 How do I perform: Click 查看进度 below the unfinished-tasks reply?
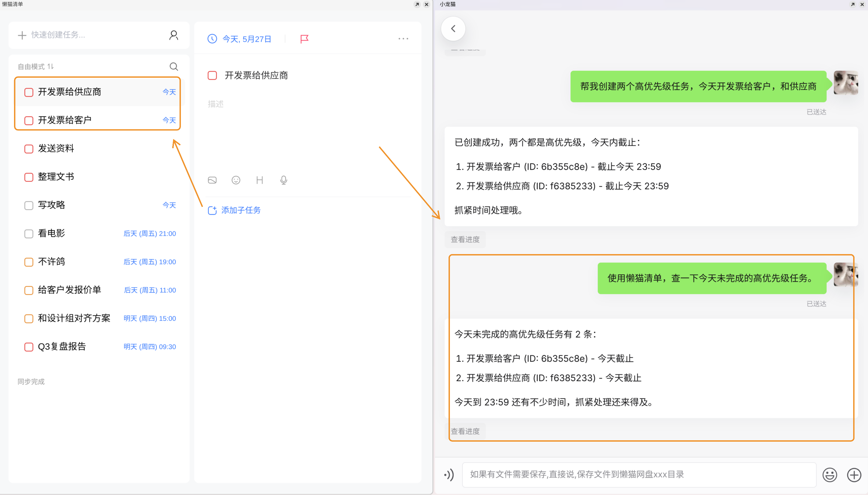point(465,431)
